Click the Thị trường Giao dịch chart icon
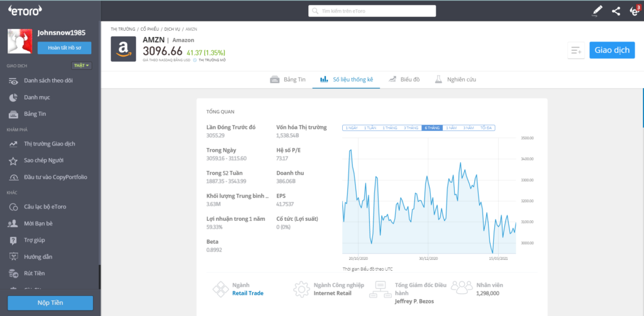Screen dimensions: 644x316 pos(13,144)
